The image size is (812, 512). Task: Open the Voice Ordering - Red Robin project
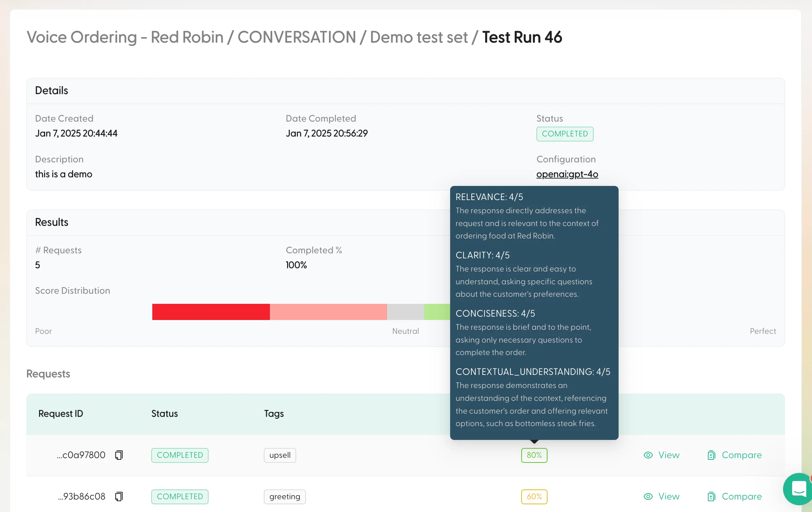125,37
